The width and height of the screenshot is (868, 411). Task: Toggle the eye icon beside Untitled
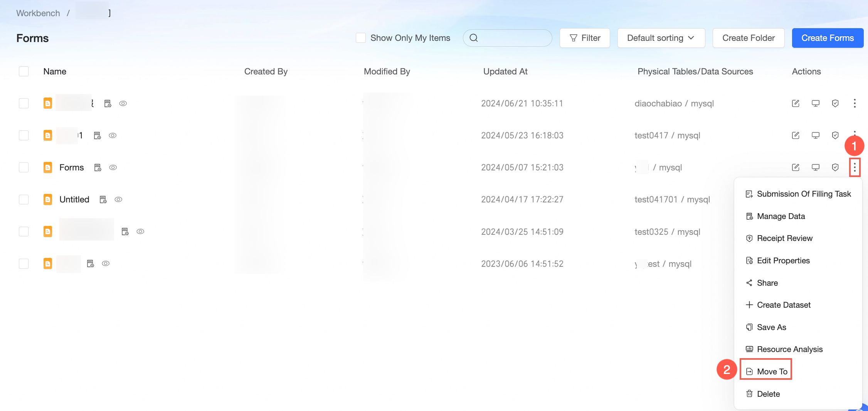point(118,199)
